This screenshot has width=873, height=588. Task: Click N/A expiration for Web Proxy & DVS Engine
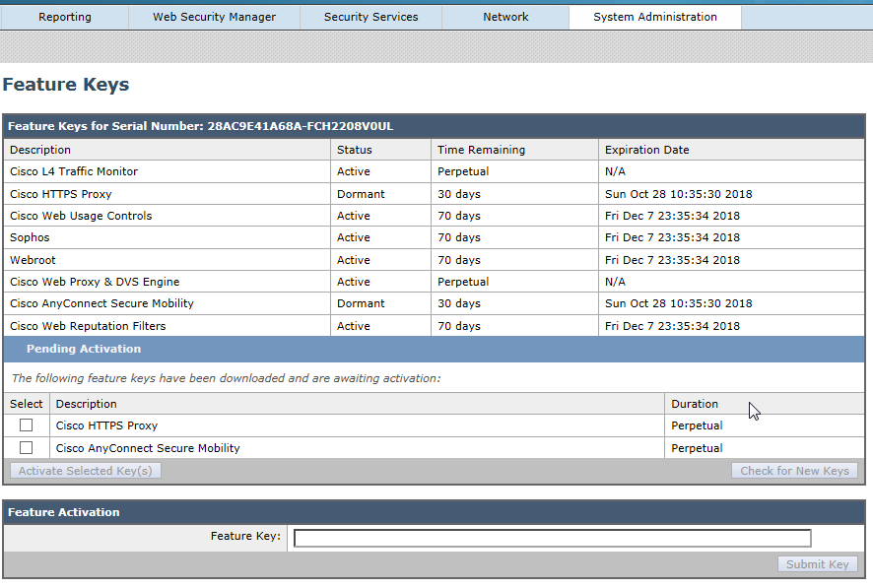[615, 282]
